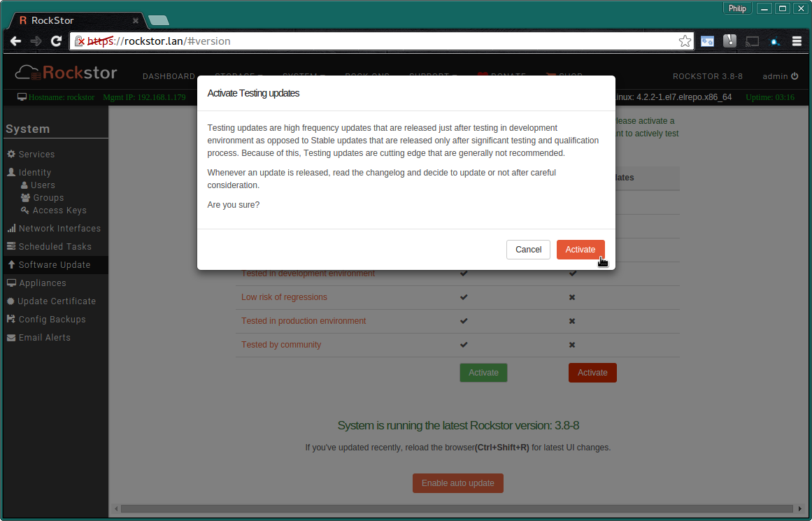The image size is (812, 521).
Task: Click the Software Update up-arrow icon
Action: click(11, 264)
